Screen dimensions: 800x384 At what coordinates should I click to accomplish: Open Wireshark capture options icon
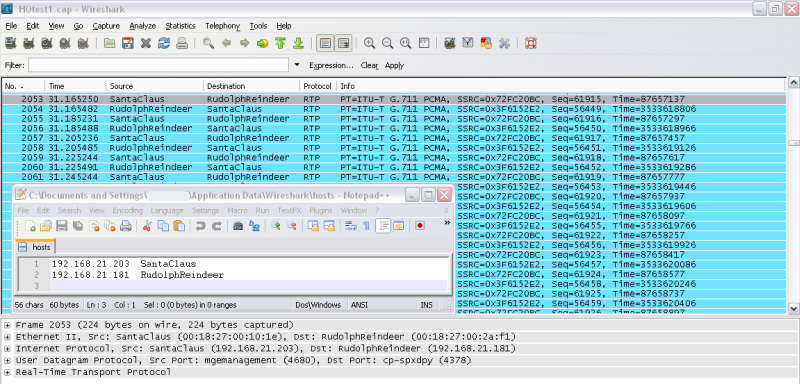[x=29, y=43]
